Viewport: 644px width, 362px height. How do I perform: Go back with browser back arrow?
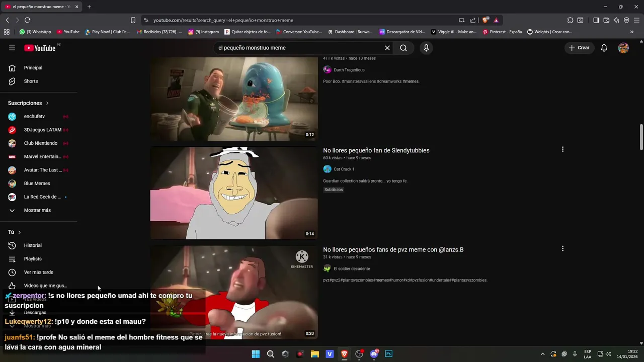(7, 20)
